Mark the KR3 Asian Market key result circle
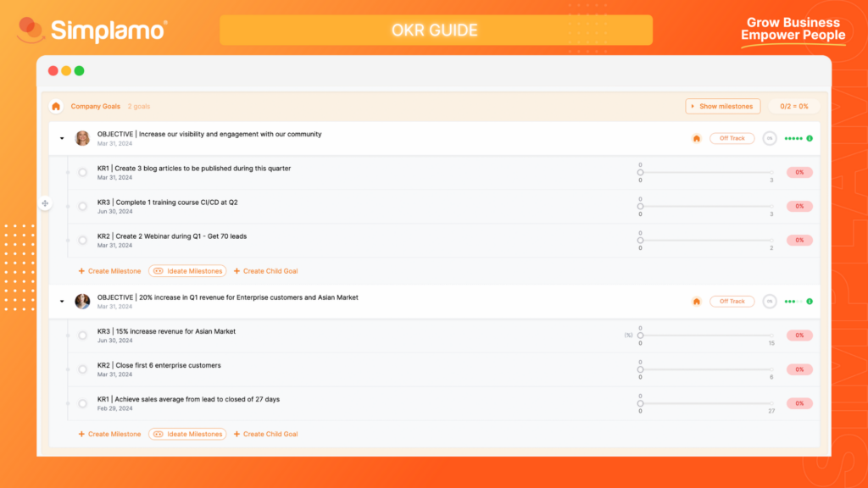868x488 pixels. (82, 335)
